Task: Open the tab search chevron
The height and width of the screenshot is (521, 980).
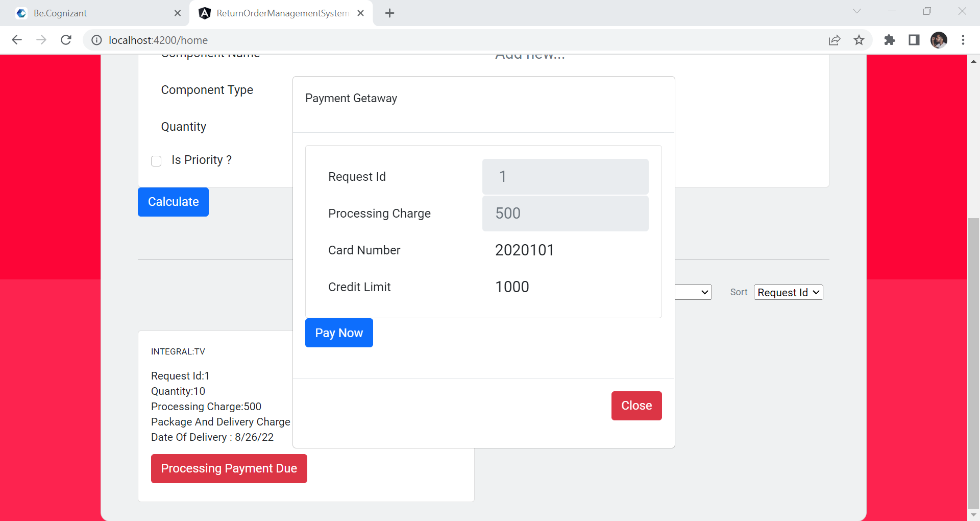Action: (857, 11)
